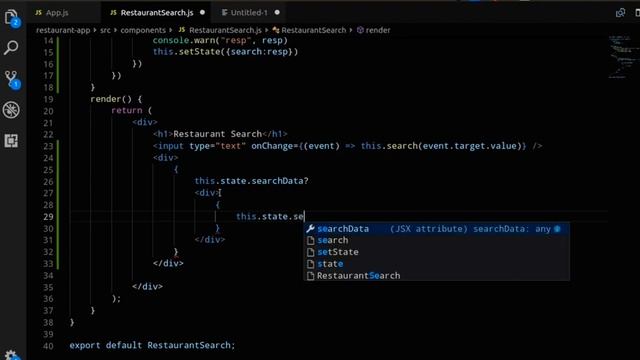Show more info on searchData suggestion
640x360 pixels.
click(557, 229)
